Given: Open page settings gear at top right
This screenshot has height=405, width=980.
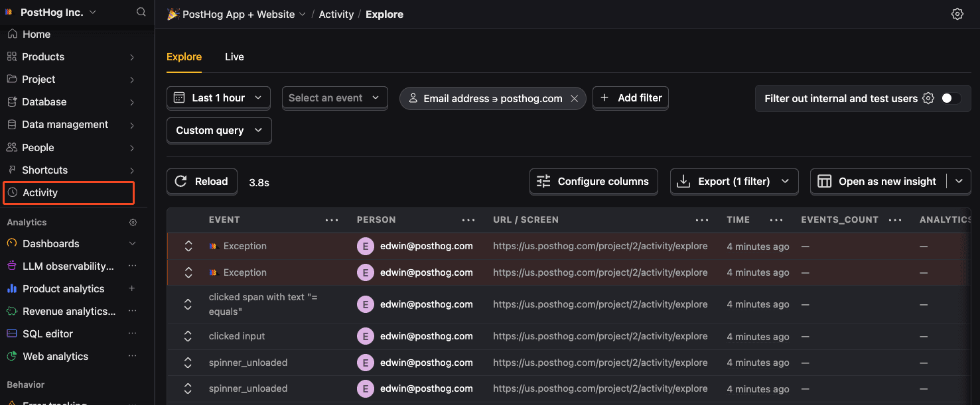Looking at the screenshot, I should click(x=957, y=14).
